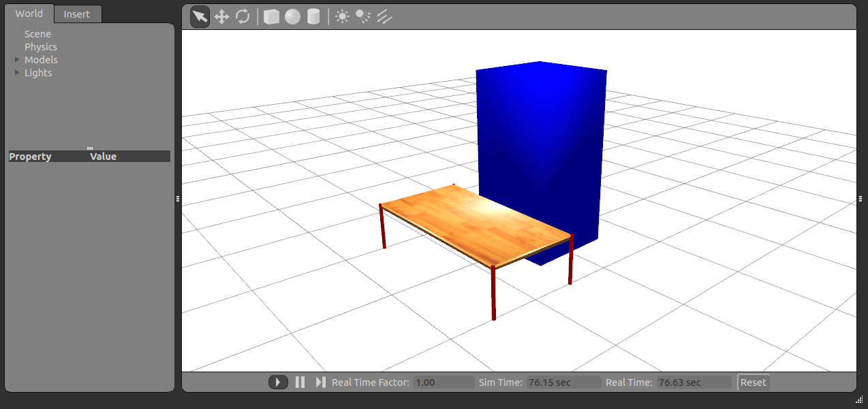Insert a box shape
The image size is (868, 409).
271,17
